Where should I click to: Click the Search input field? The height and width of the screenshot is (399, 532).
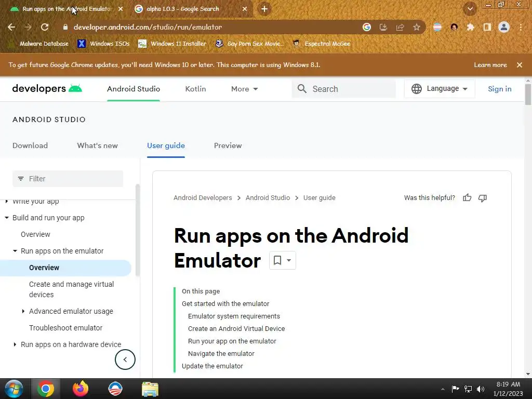coord(344,89)
